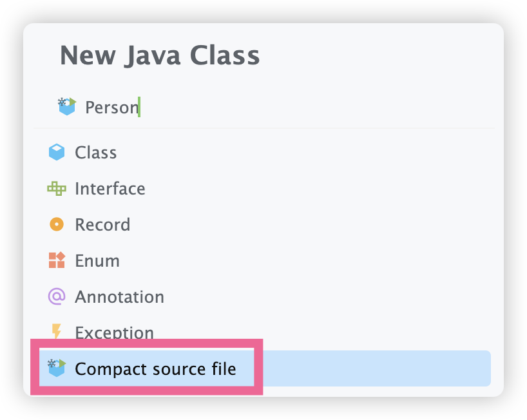Click the icon beside the Person name

(x=67, y=107)
